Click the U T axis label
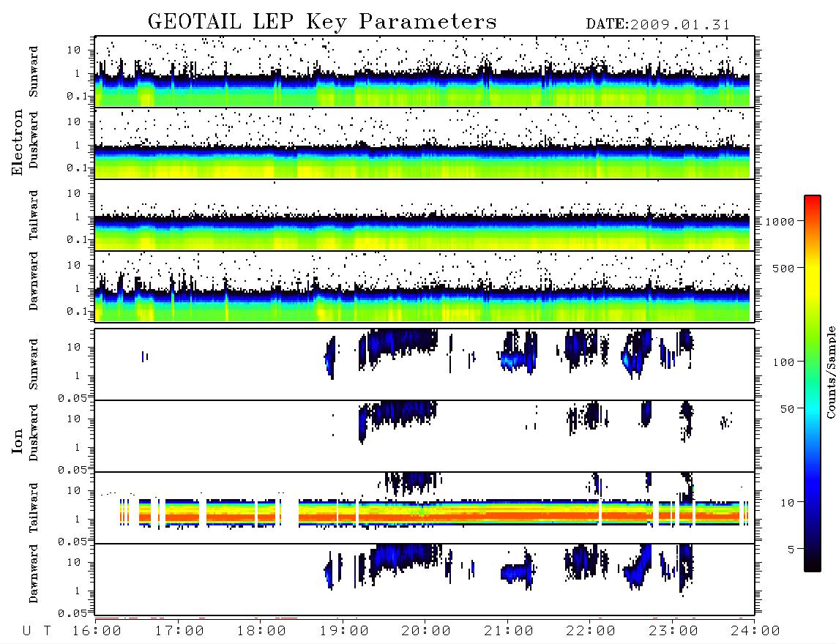This screenshot has height=644, width=836. [x=37, y=631]
